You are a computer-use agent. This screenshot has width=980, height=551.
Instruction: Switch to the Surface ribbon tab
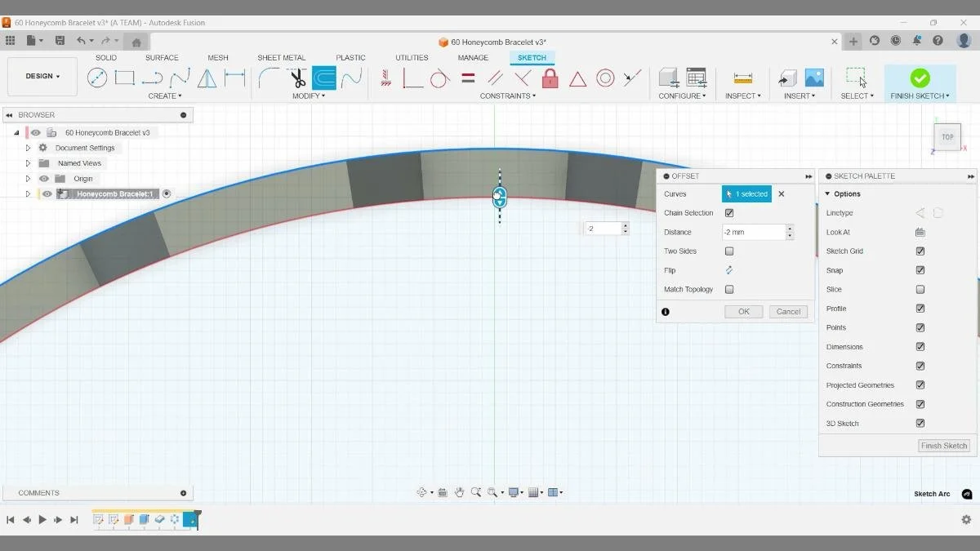point(161,57)
